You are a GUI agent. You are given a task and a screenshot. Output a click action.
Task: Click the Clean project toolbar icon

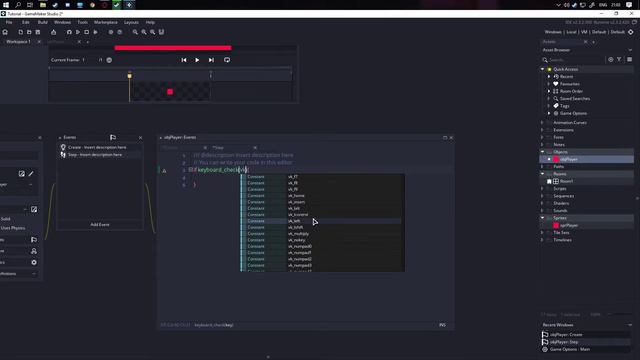(x=95, y=32)
